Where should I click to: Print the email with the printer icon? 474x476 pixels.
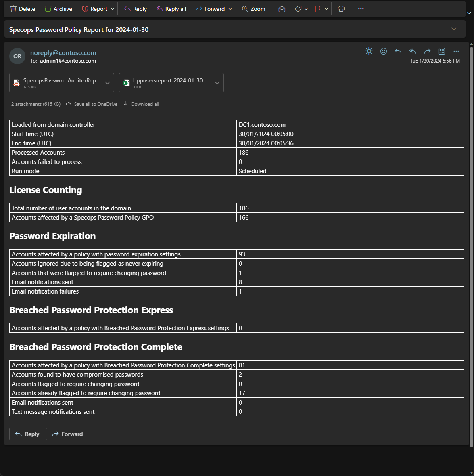pos(341,9)
